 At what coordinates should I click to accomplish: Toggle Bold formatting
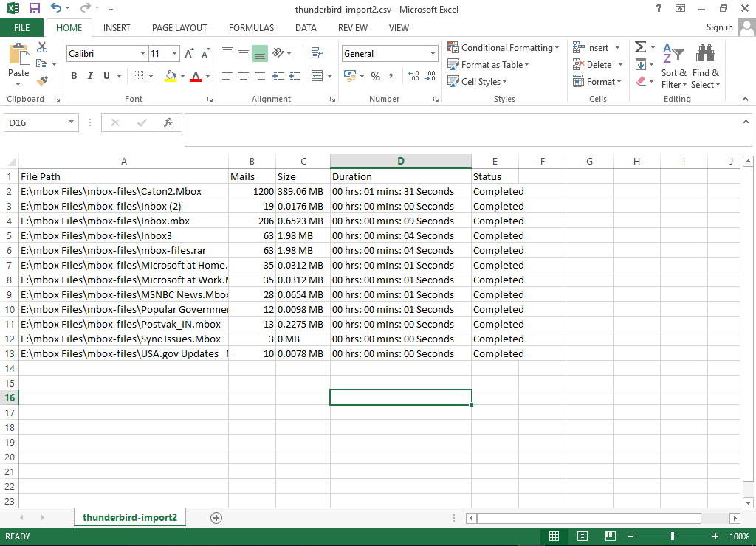tap(74, 76)
